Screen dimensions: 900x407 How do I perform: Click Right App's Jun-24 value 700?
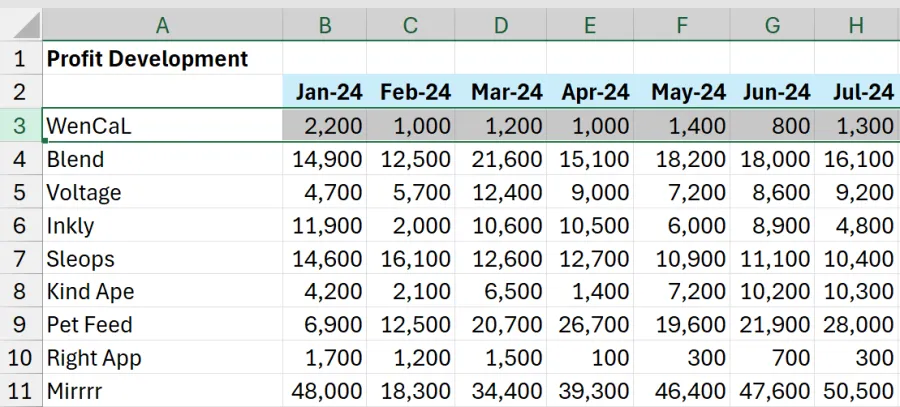pyautogui.click(x=773, y=358)
